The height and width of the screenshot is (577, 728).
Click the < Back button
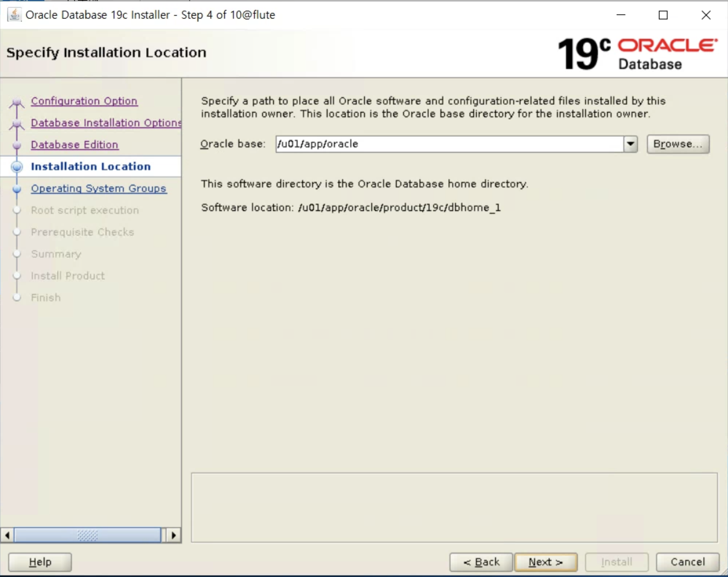pos(481,562)
